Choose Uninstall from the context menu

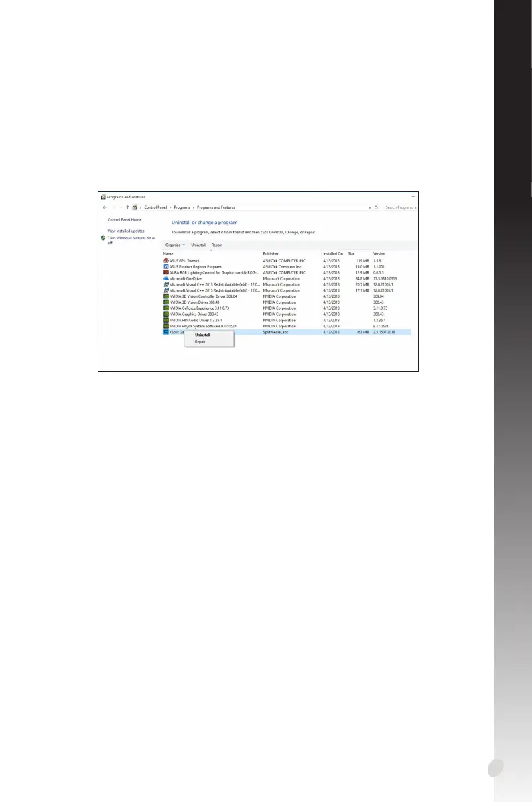202,335
